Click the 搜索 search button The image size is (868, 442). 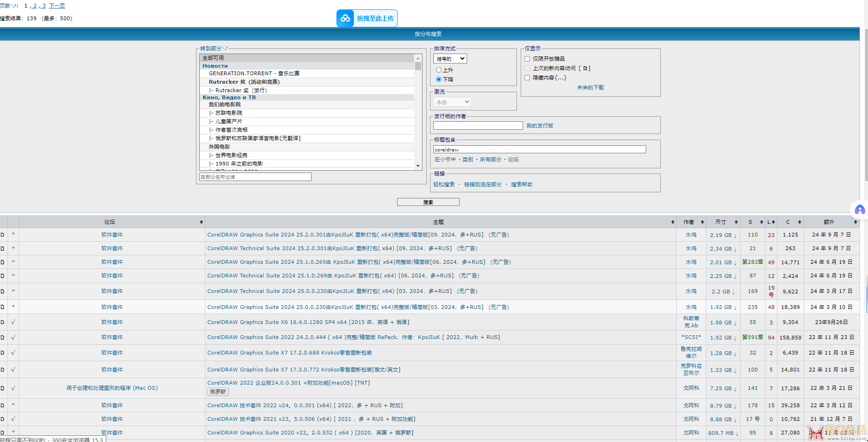(428, 202)
